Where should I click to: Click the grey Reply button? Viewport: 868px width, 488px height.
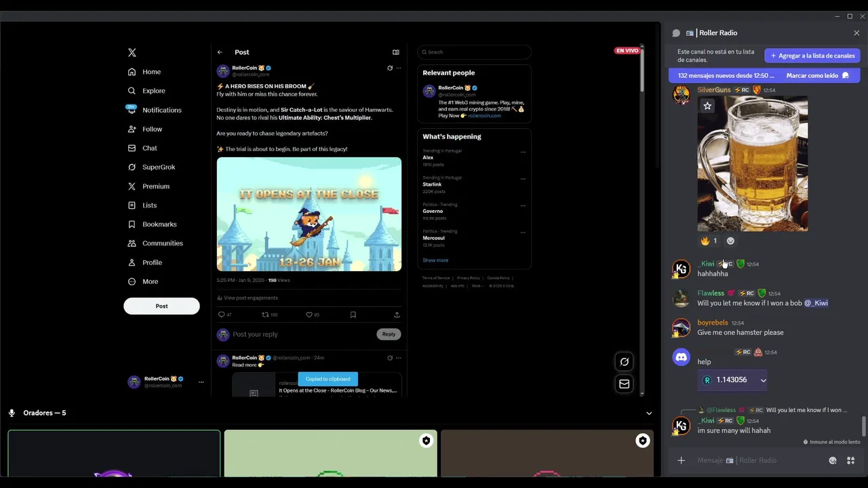coord(389,334)
